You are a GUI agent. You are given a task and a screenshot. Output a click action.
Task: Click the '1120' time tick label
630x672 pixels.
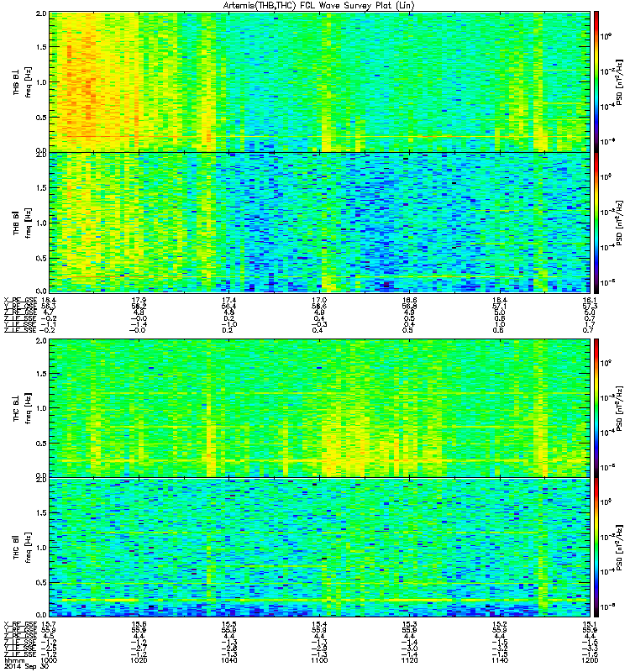pos(409,660)
